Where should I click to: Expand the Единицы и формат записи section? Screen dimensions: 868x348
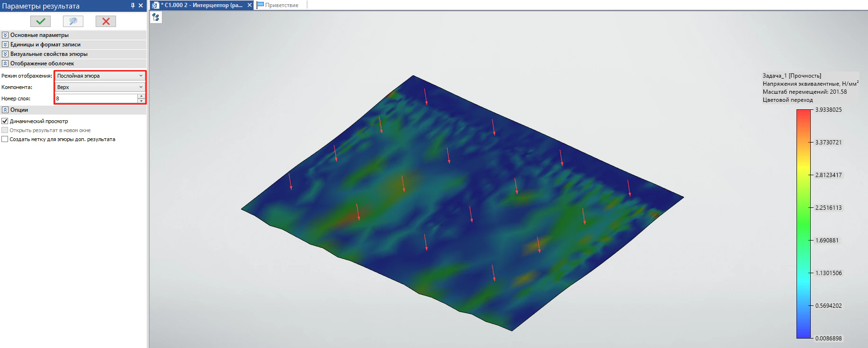click(x=5, y=45)
